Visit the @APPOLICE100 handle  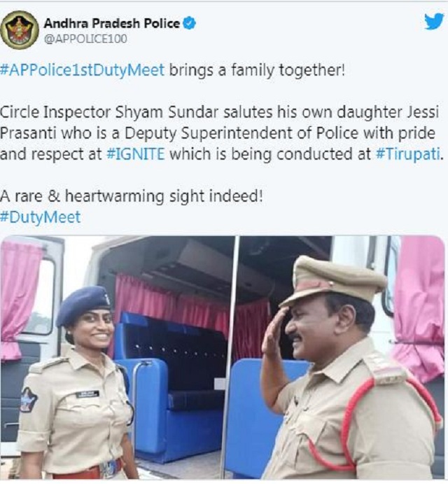(x=85, y=39)
